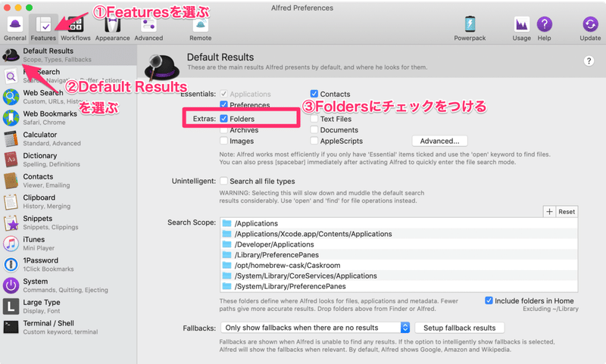Open the Help toolbar item
This screenshot has width=606, height=364.
coord(544,29)
